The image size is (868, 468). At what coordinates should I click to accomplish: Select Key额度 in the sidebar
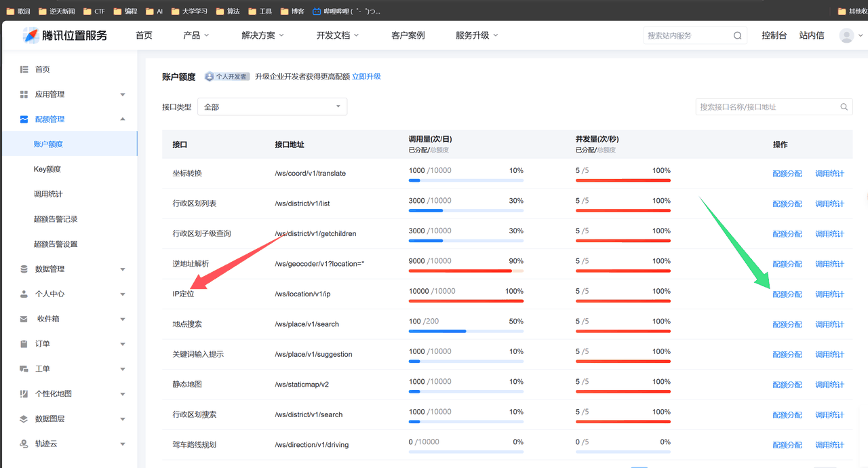47,170
